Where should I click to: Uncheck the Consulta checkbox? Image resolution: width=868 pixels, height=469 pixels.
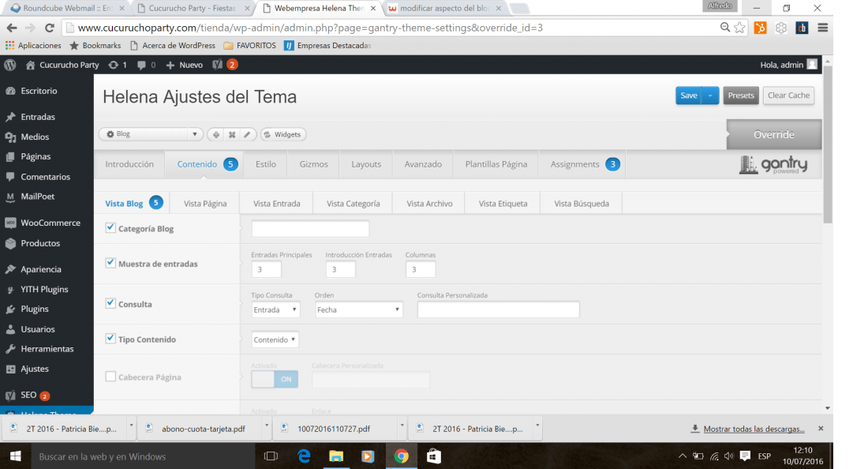click(x=110, y=303)
